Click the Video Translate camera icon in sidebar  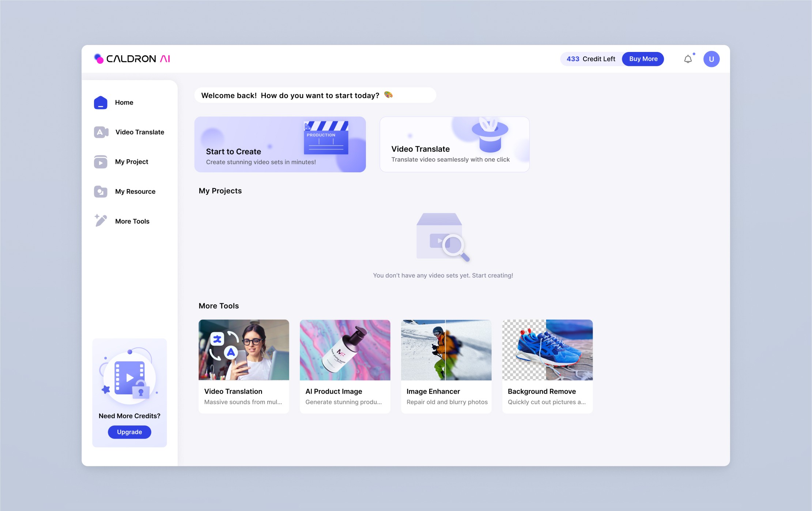point(101,132)
